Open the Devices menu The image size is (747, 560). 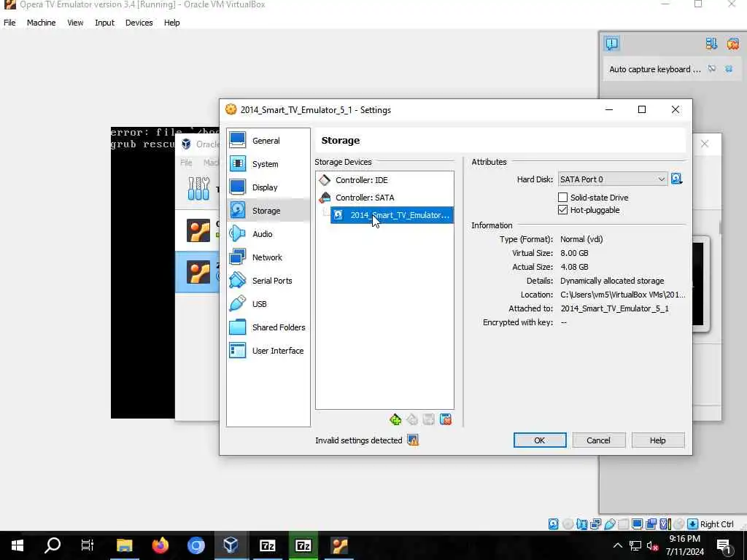point(139,23)
